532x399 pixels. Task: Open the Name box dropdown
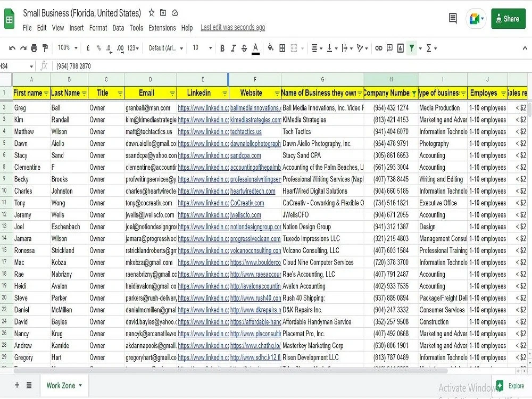coord(31,66)
